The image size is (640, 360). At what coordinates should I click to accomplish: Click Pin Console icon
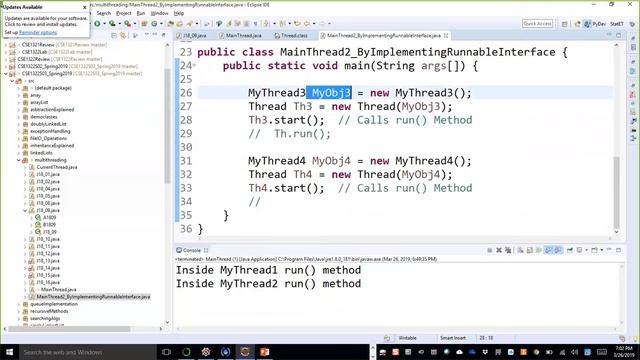coord(570,250)
